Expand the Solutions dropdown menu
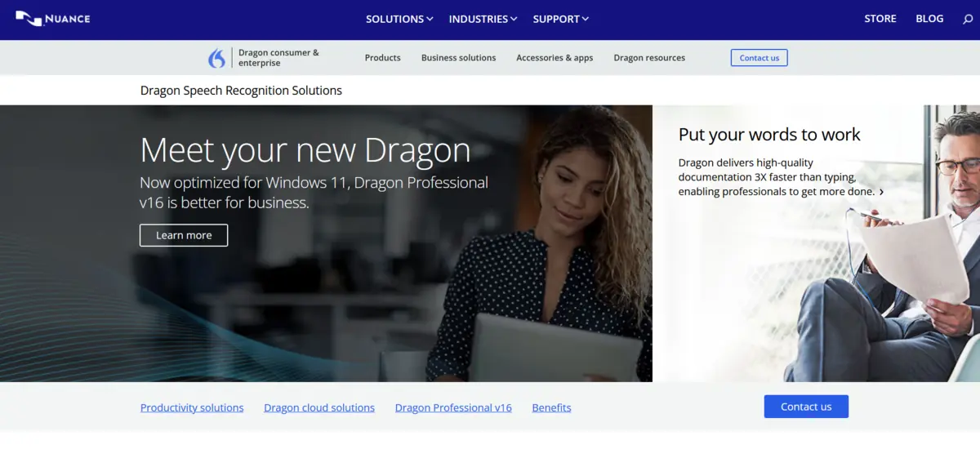The height and width of the screenshot is (467, 980). pos(399,19)
